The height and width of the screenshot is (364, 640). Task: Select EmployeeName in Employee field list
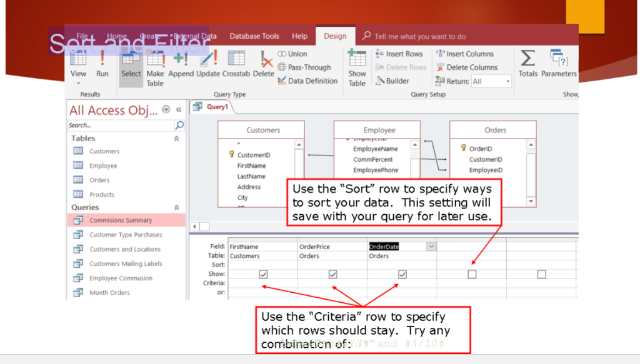375,149
